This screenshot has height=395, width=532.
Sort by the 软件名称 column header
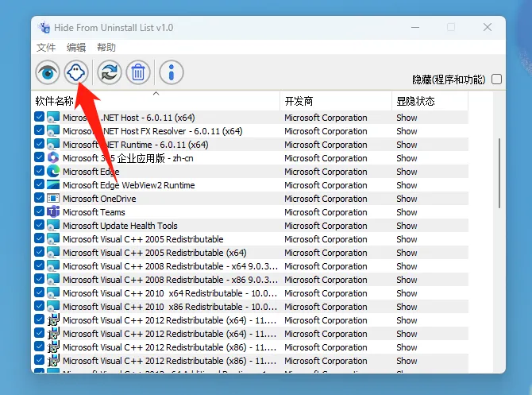pos(156,101)
